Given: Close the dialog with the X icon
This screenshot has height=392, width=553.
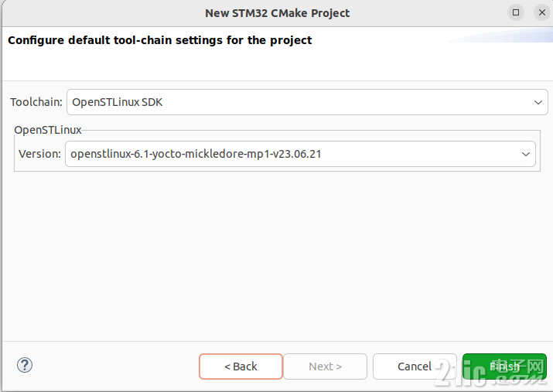Looking at the screenshot, I should (x=542, y=12).
